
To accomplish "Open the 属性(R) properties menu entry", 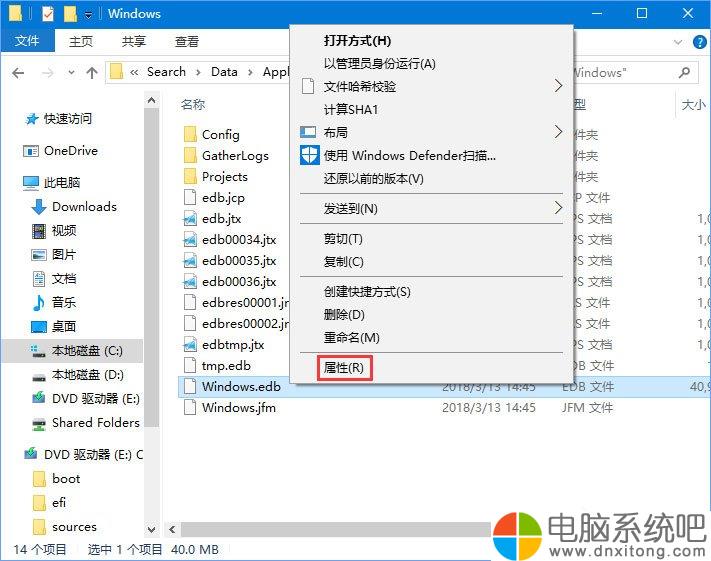I will 345,368.
